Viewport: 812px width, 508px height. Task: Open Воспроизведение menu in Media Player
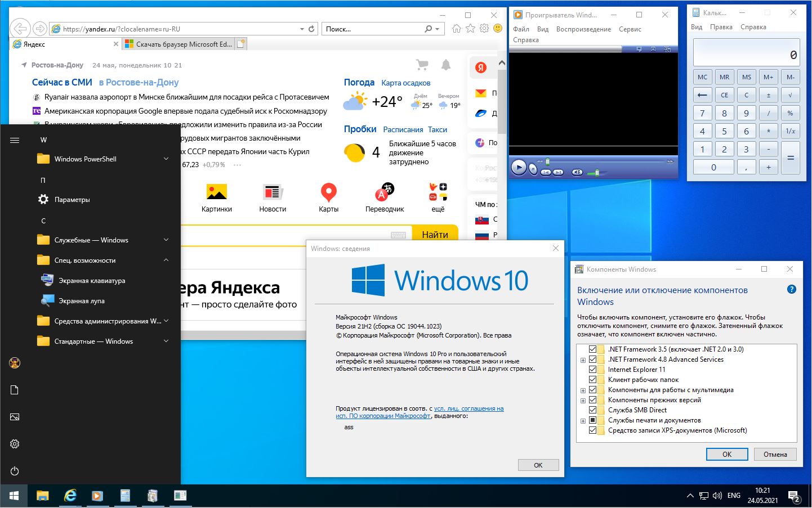583,29
